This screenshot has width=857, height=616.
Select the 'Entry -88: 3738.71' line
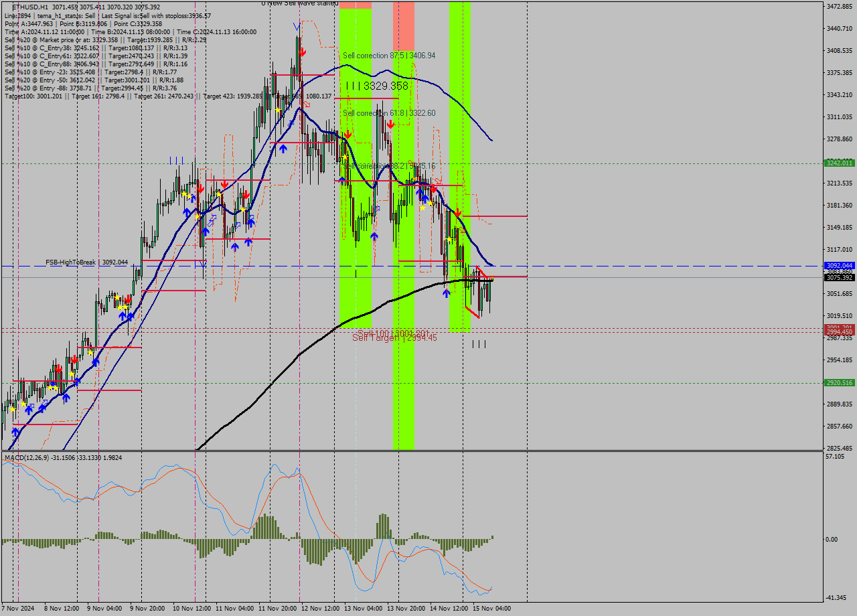pos(90,88)
